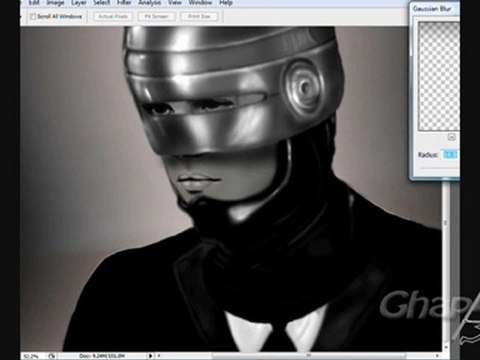Click the Radius slider in Gaussian Blur

pos(440,168)
